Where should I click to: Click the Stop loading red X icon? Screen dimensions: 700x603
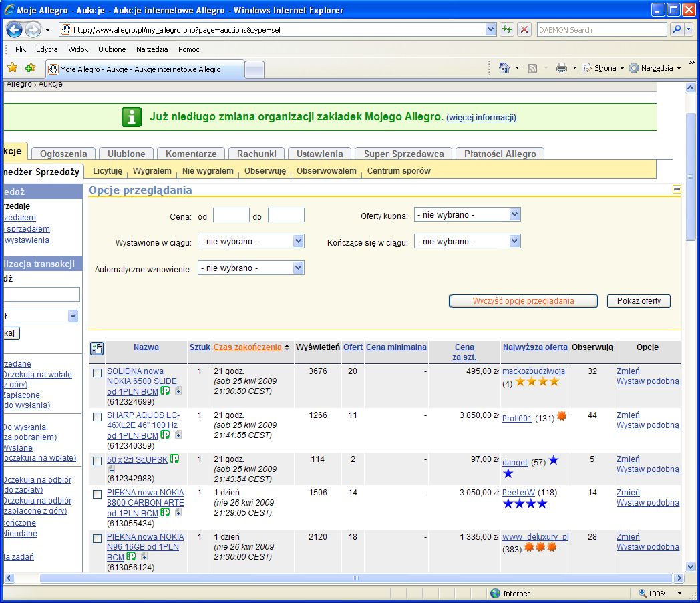pyautogui.click(x=525, y=29)
